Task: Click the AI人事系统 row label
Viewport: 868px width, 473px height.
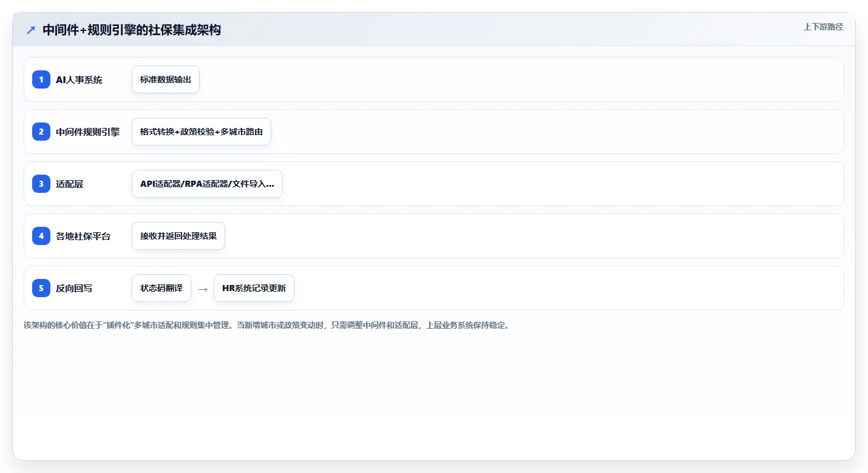Action: 79,80
